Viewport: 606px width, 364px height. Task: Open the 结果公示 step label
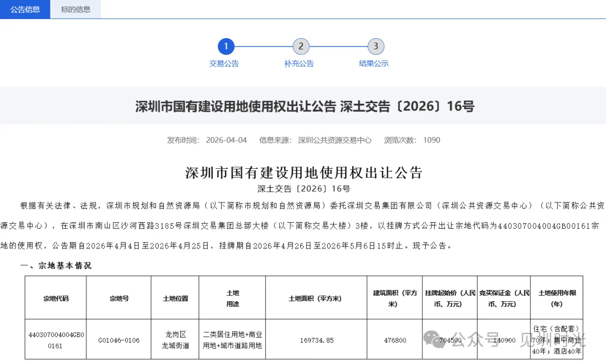tap(374, 63)
